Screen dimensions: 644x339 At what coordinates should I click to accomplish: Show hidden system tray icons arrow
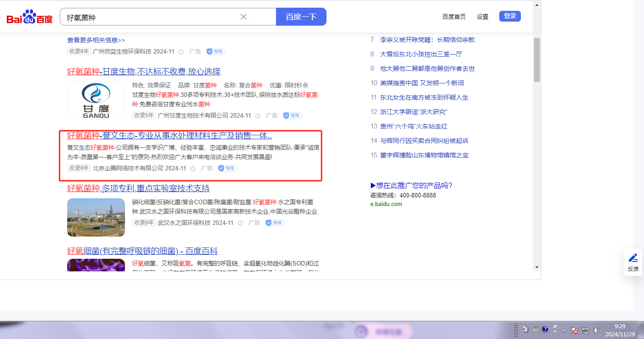tap(563, 330)
